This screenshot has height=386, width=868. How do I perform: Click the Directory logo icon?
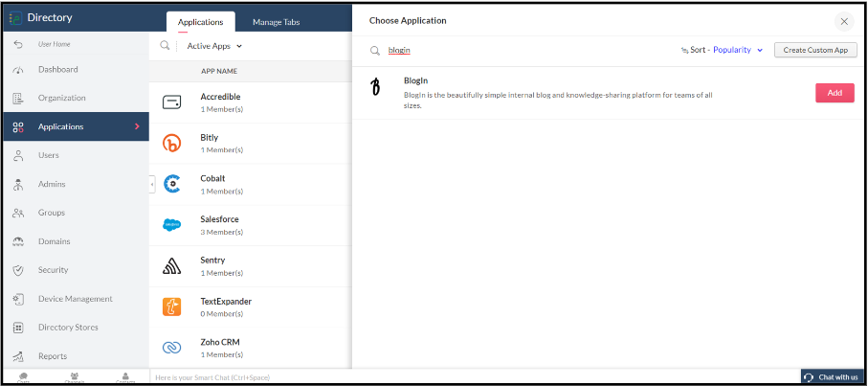[15, 18]
